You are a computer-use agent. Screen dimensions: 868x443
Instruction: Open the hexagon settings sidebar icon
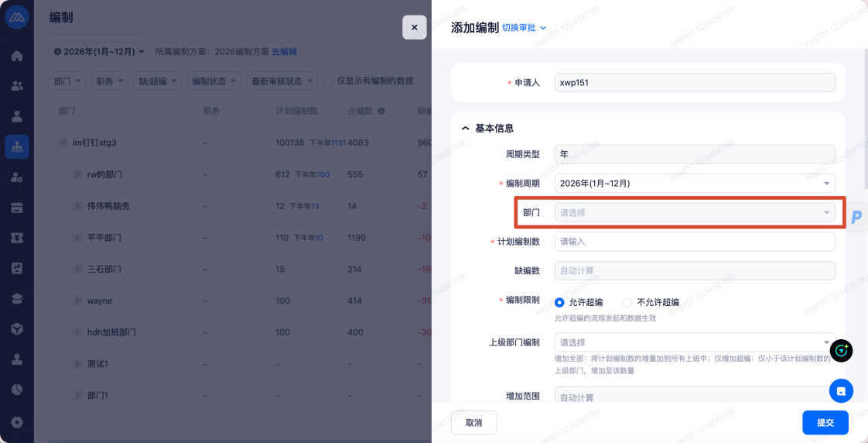pyautogui.click(x=16, y=422)
